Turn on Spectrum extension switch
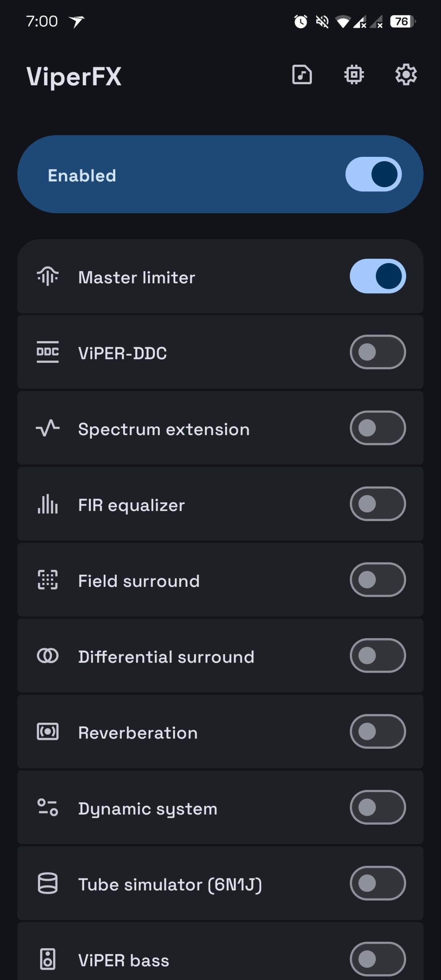Image resolution: width=441 pixels, height=980 pixels. 377,428
